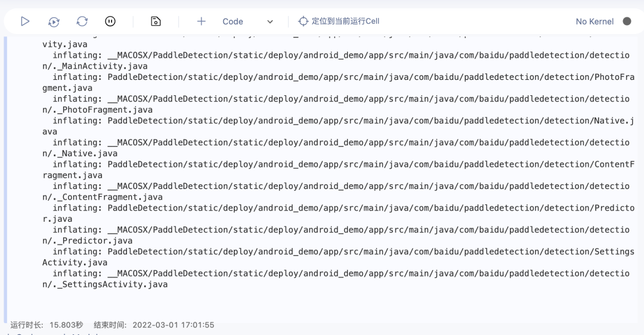Click the 'vity.java' output line

pos(65,44)
